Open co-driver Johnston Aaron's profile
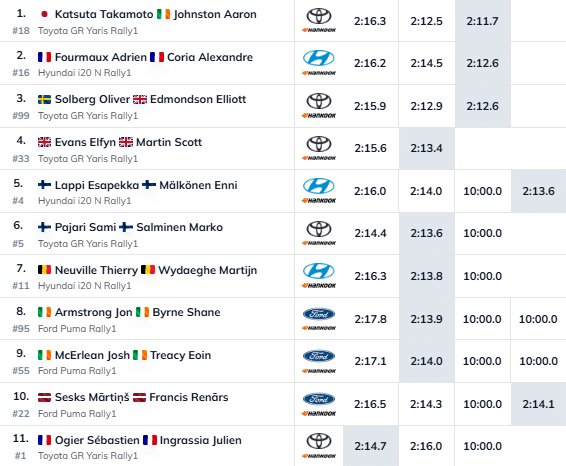 215,14
